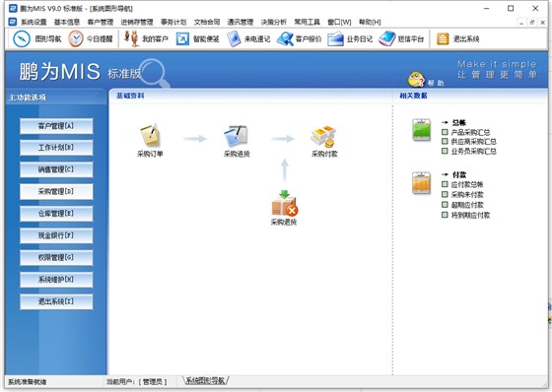This screenshot has height=392, width=552.
Task: Open the 采购退货 purchase return icon
Action: click(x=285, y=203)
